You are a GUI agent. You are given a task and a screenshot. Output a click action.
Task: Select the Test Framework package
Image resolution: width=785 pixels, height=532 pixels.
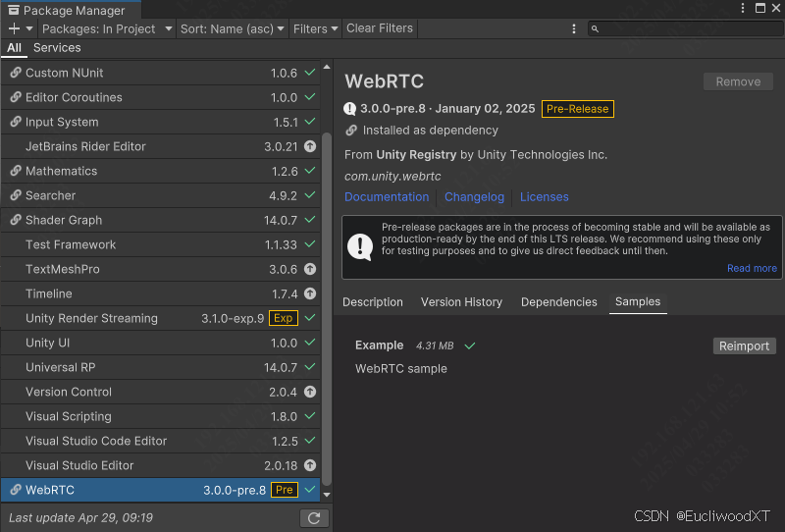pyautogui.click(x=161, y=244)
